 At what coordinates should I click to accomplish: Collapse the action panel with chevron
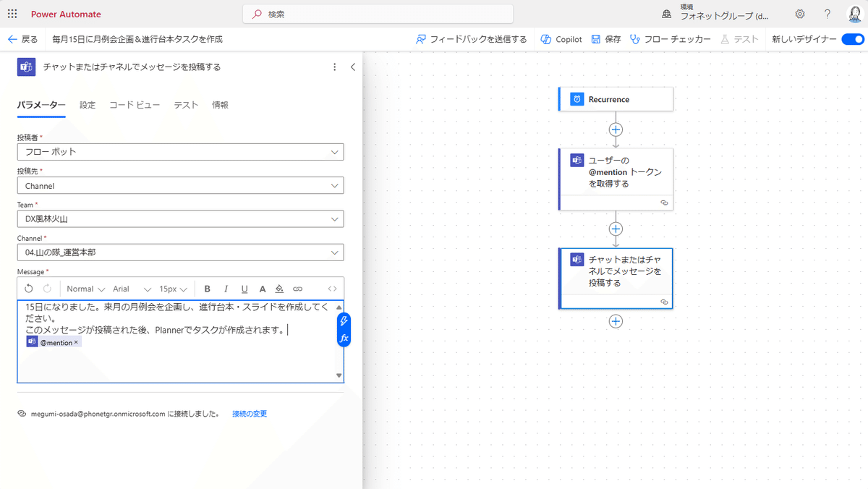352,67
